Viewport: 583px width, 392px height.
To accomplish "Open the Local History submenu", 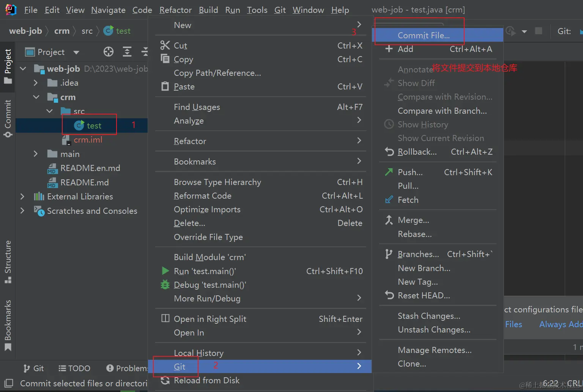I will tap(260, 353).
